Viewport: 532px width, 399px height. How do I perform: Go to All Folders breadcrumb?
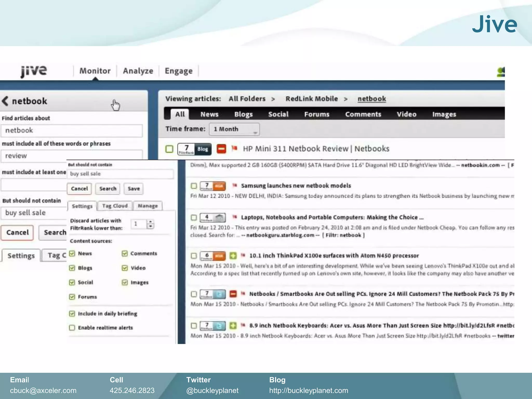(x=247, y=99)
